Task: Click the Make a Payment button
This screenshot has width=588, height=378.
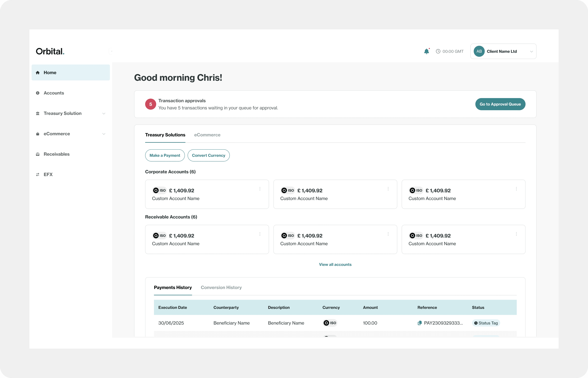Action: pos(165,155)
